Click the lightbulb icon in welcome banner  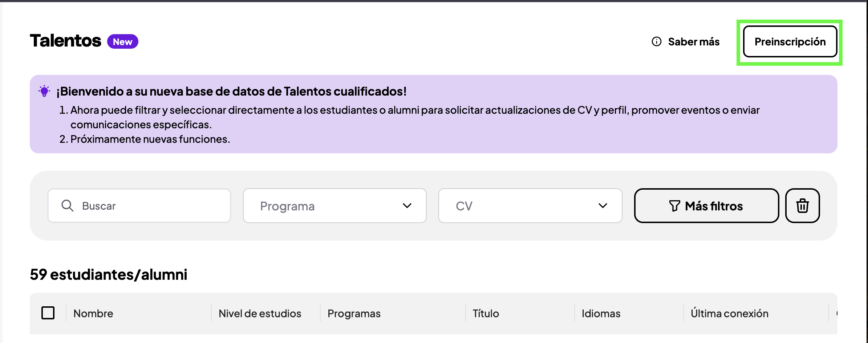pos(44,91)
